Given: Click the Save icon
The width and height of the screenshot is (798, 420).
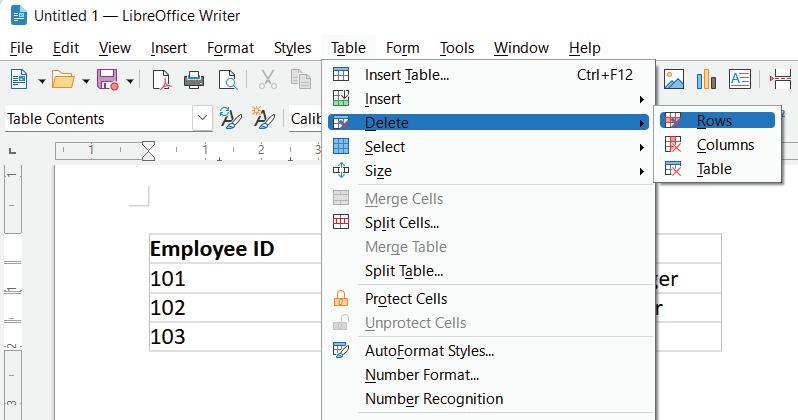Looking at the screenshot, I should pos(107,79).
